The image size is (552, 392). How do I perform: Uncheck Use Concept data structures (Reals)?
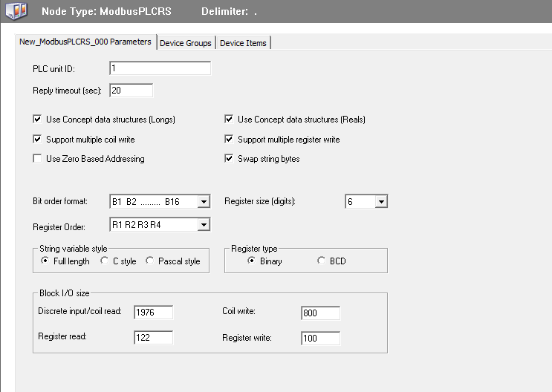[229, 120]
